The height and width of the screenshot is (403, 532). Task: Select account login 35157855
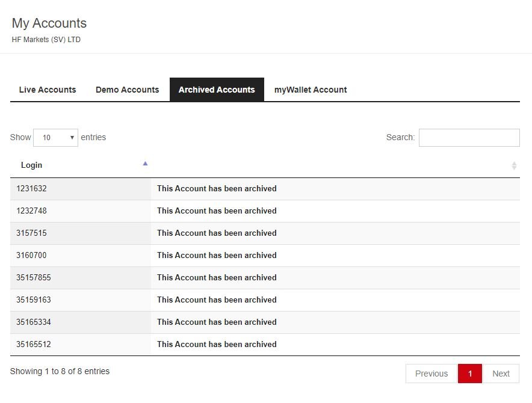[x=34, y=277]
